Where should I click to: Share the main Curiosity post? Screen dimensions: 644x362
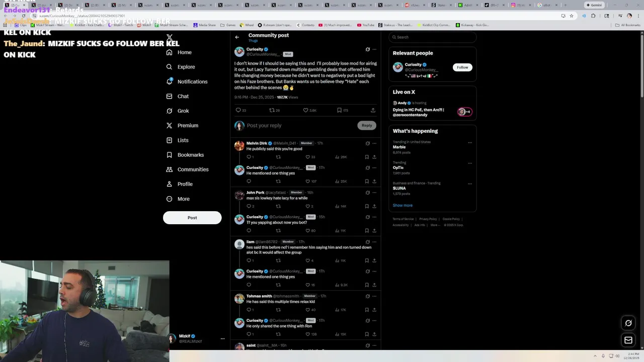(373, 110)
